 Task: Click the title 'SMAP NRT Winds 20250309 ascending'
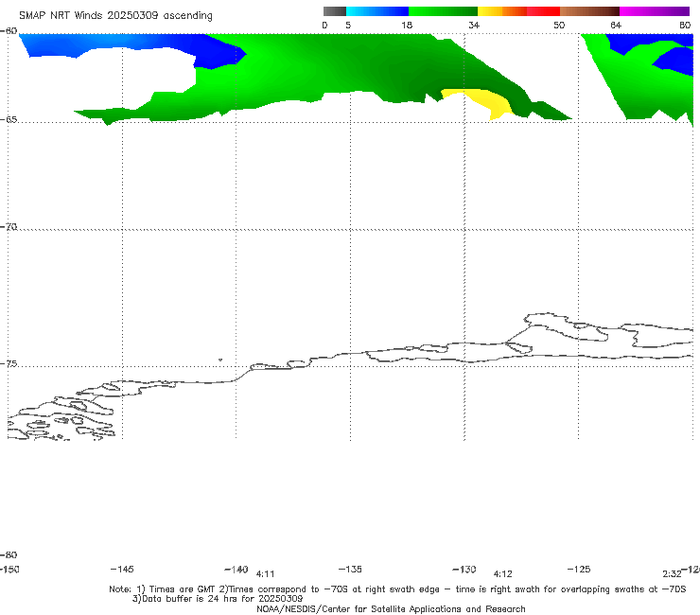point(115,16)
